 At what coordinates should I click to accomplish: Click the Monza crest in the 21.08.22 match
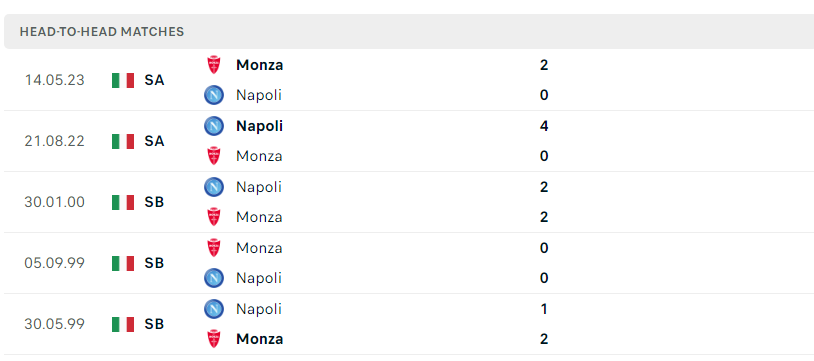coord(213,156)
